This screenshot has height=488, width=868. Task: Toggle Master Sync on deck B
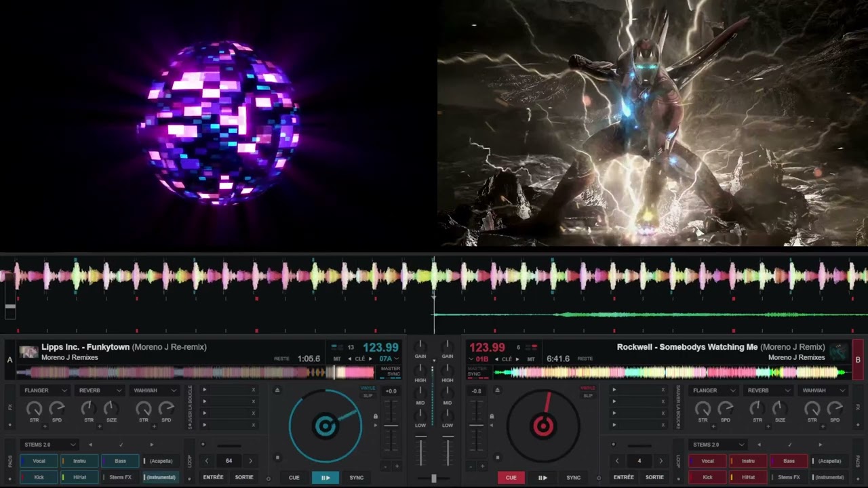477,371
